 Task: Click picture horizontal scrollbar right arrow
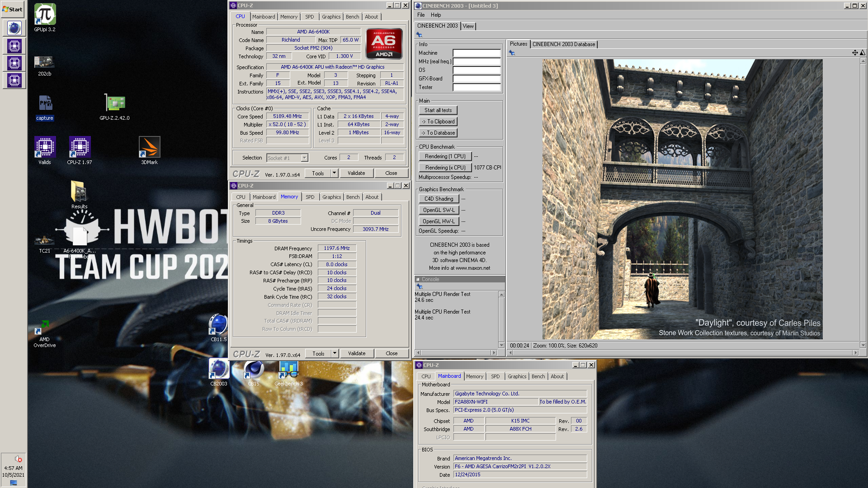855,352
